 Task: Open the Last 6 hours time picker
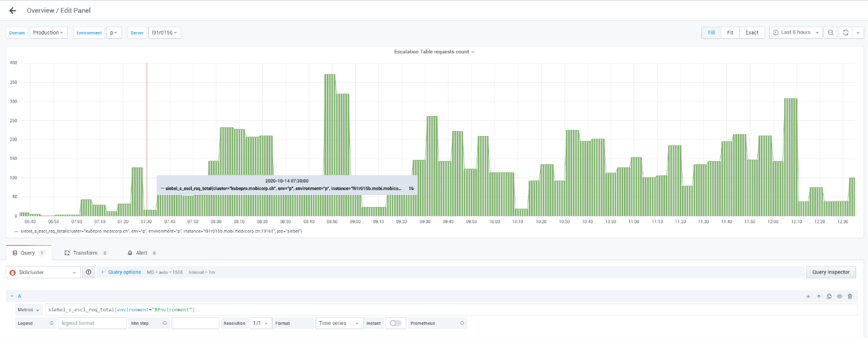(795, 33)
